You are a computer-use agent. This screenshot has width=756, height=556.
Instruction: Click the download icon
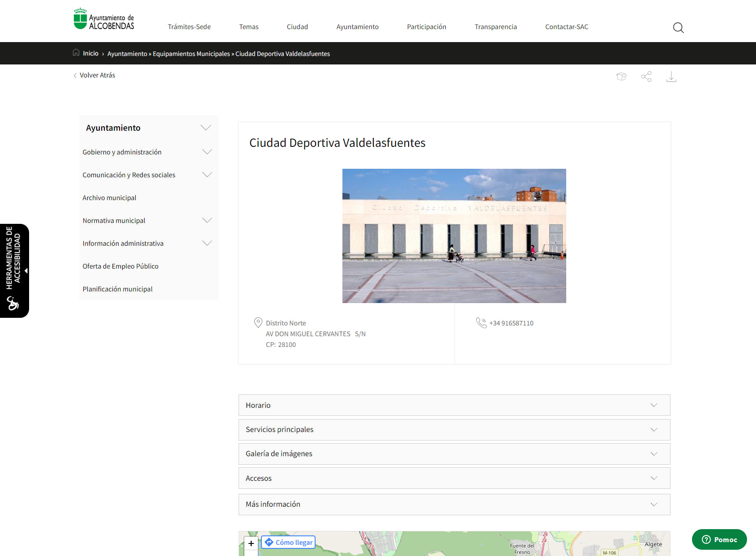point(671,77)
